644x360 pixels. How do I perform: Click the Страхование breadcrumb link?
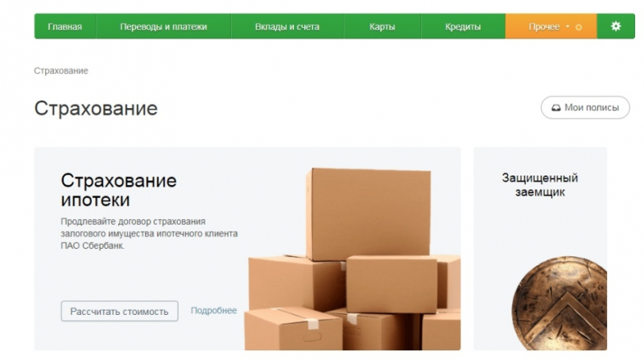[61, 71]
